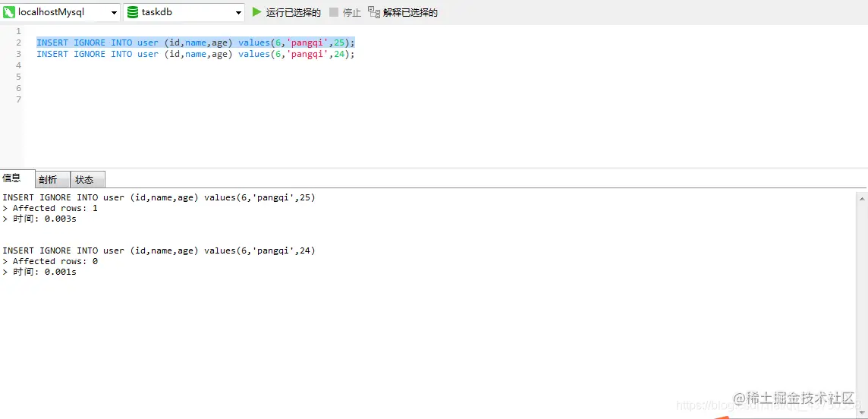Click the highlighted INSERT statement with age 25
The image size is (868, 419).
[196, 43]
